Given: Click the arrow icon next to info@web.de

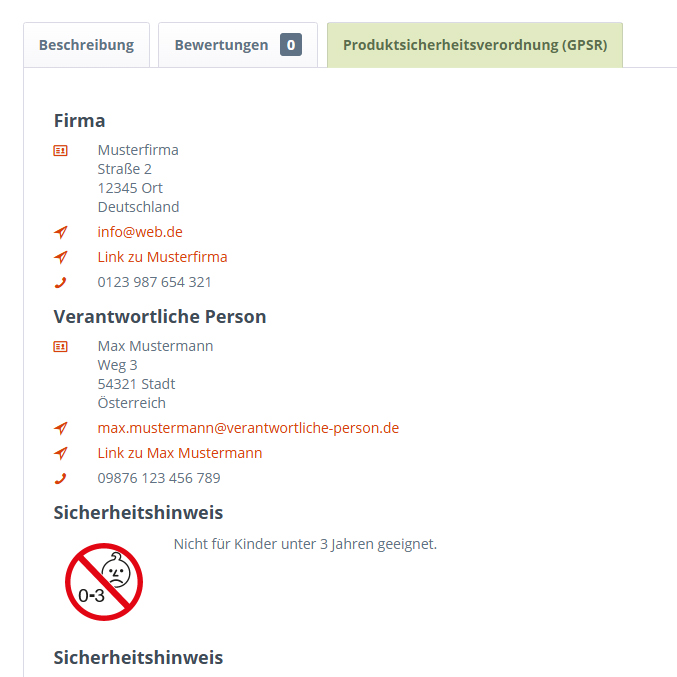Looking at the screenshot, I should click(61, 232).
